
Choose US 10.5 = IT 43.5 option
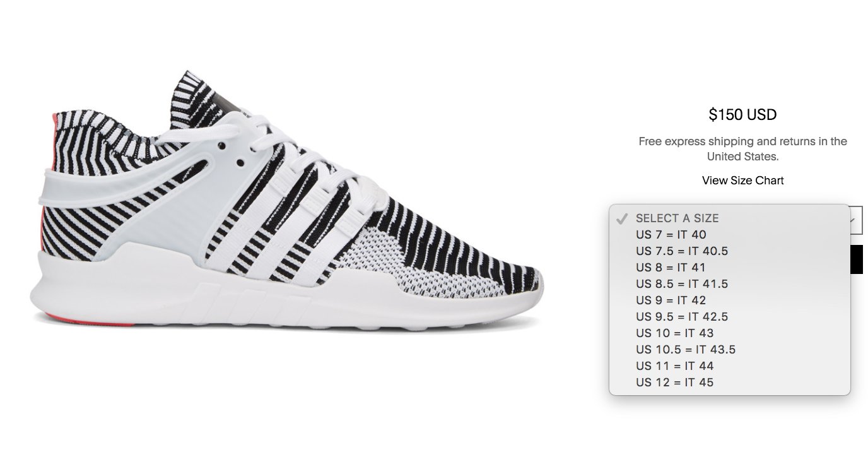(x=729, y=349)
